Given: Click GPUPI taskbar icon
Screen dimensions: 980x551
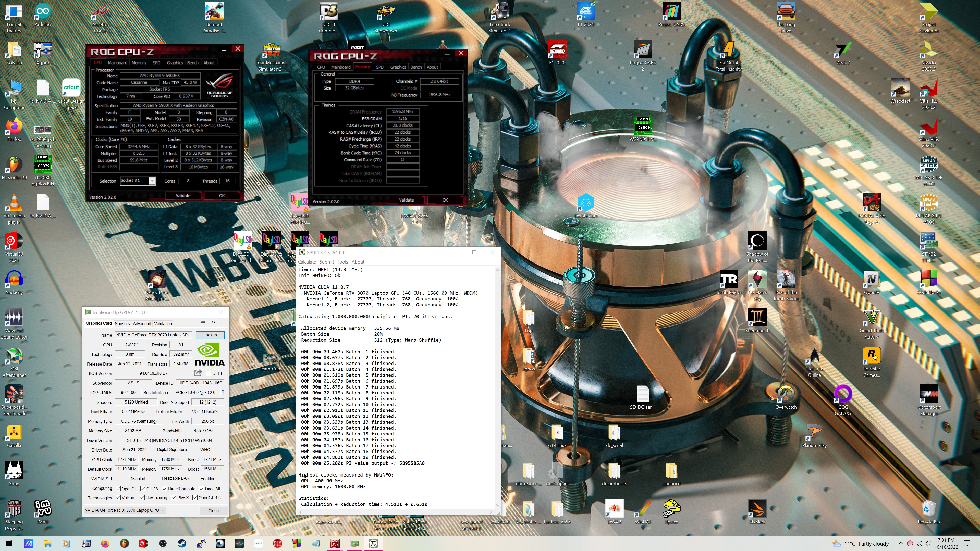Looking at the screenshot, I should coord(373,543).
